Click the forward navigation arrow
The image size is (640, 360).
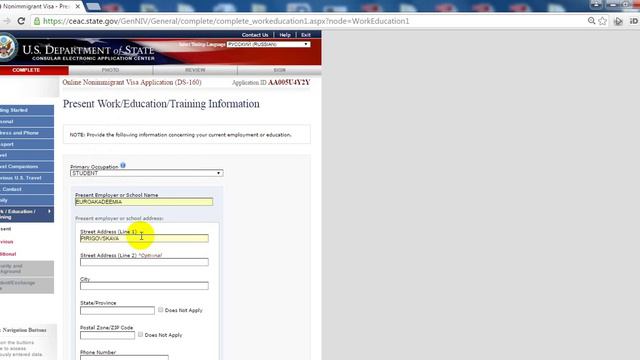[6, 21]
